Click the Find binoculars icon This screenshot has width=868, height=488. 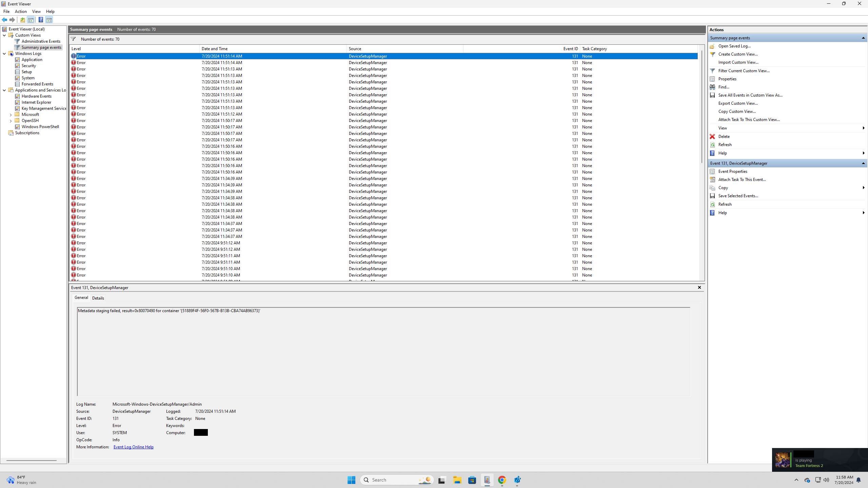(x=712, y=87)
